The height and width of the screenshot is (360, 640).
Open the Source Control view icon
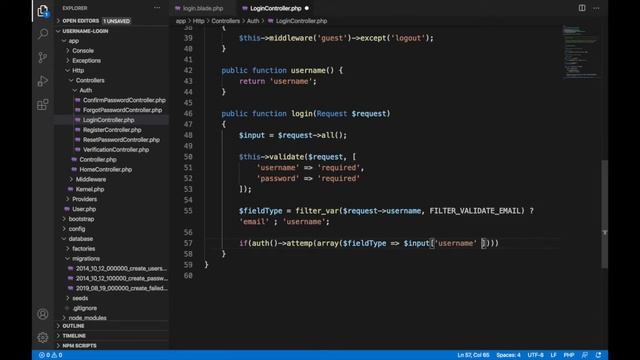(x=43, y=57)
